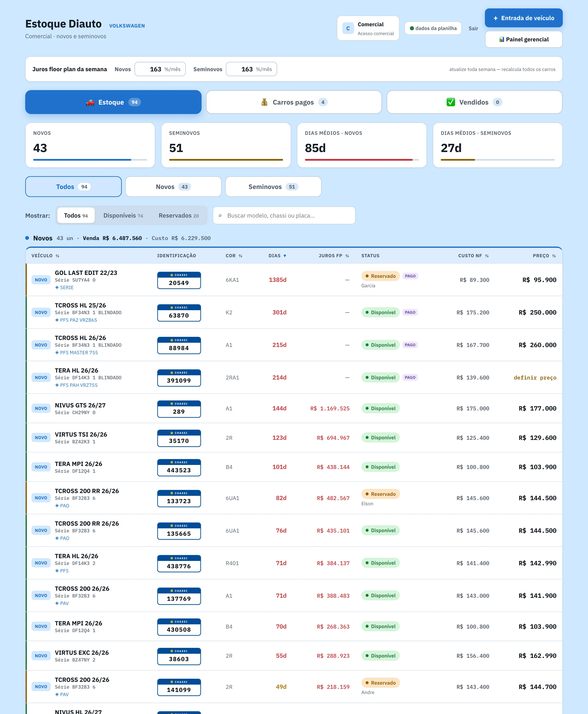Image resolution: width=588 pixels, height=714 pixels.
Task: Open the Reservado status for chassi 133723
Action: 380,494
